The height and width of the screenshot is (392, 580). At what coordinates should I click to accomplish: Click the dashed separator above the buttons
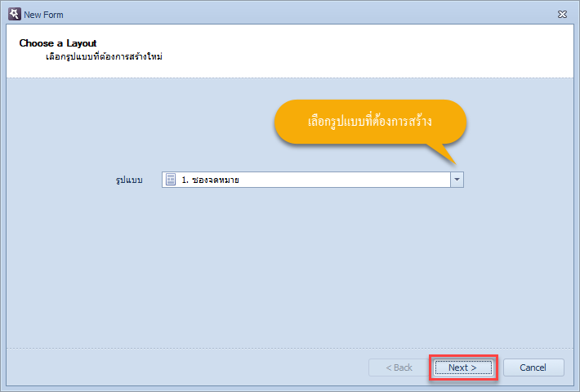290,348
